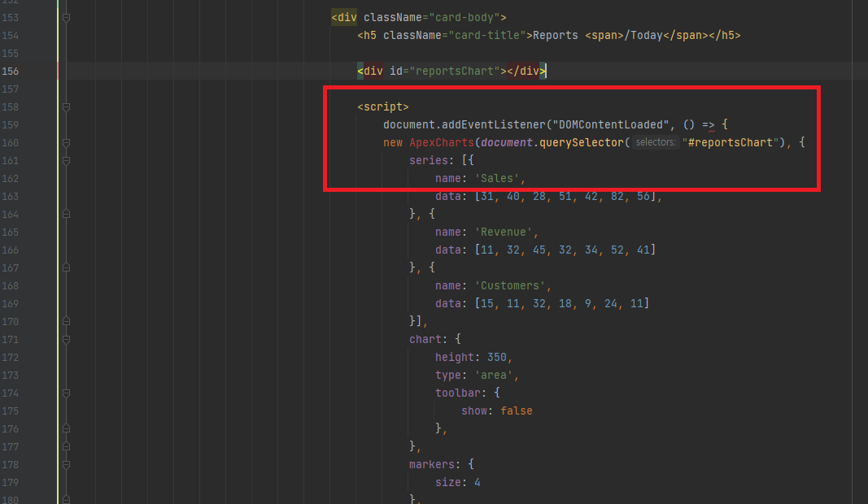Click the 'toolbar' property key

pos(458,393)
